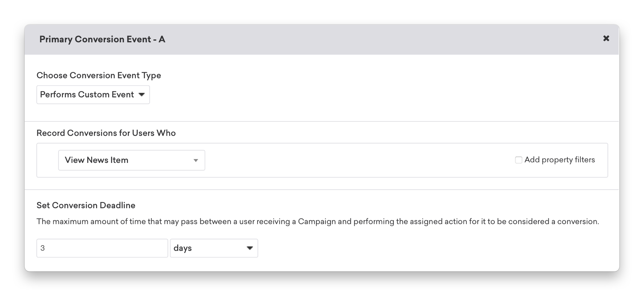Screen dimensions: 644x296
Task: Click the Primary Conversion Event - A title
Action: tap(102, 39)
